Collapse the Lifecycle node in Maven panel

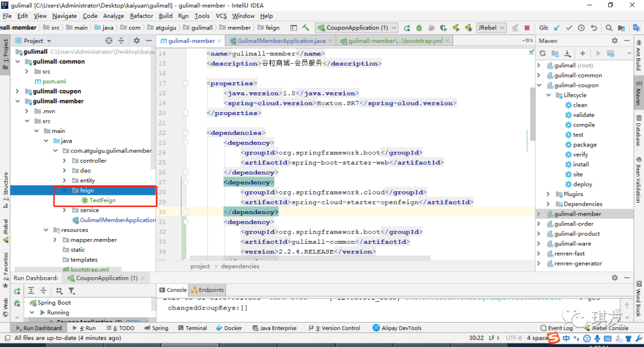(548, 95)
